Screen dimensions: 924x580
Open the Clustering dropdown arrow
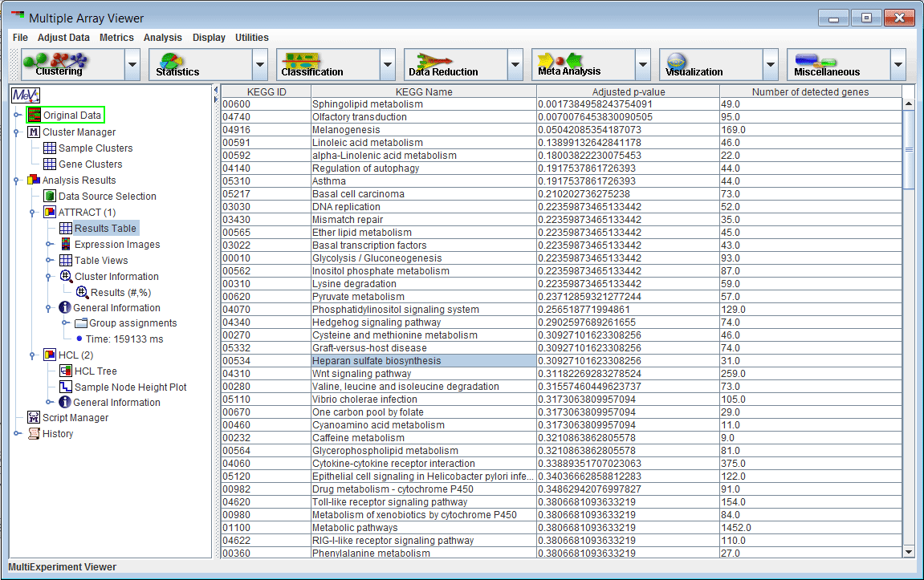(x=132, y=64)
